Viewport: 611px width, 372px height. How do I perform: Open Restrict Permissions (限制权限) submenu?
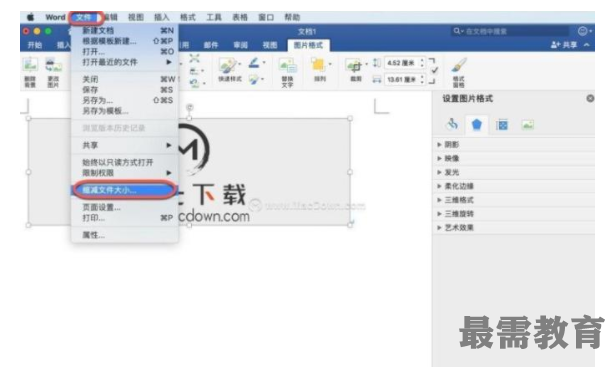point(125,173)
